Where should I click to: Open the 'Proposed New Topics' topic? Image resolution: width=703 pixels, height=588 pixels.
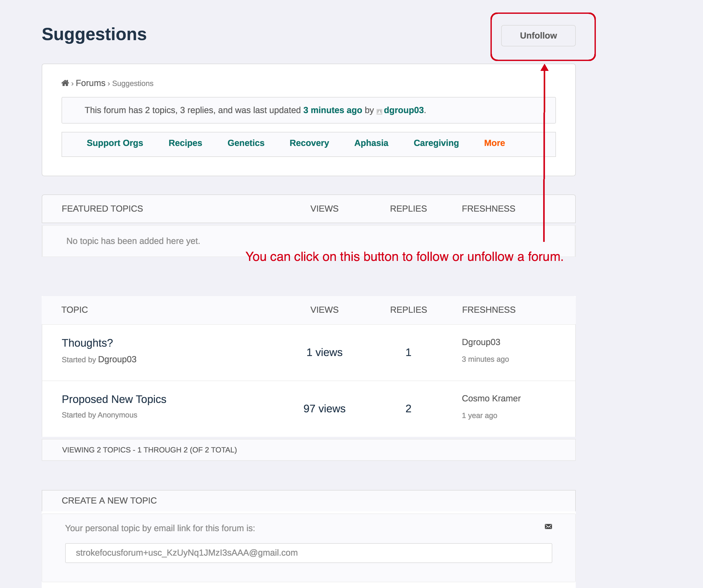(x=114, y=399)
